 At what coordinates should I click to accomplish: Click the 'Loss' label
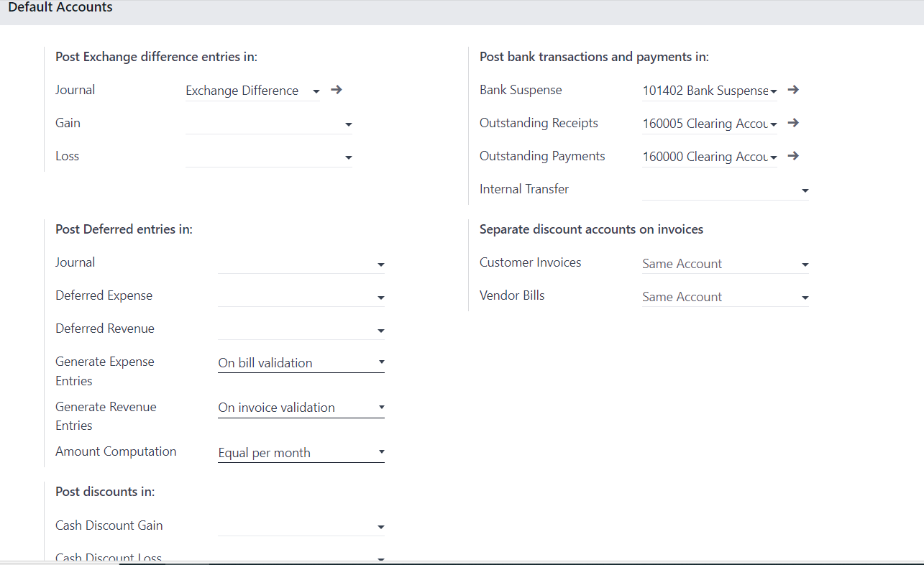click(x=67, y=156)
